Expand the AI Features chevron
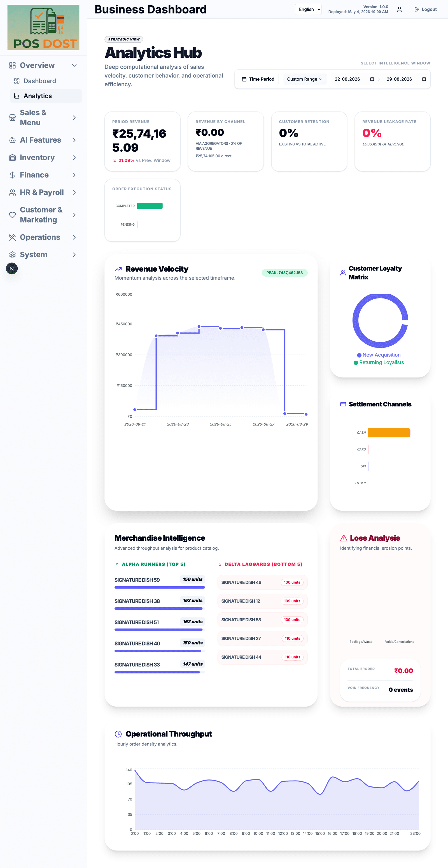The width and height of the screenshot is (448, 868). tap(74, 140)
